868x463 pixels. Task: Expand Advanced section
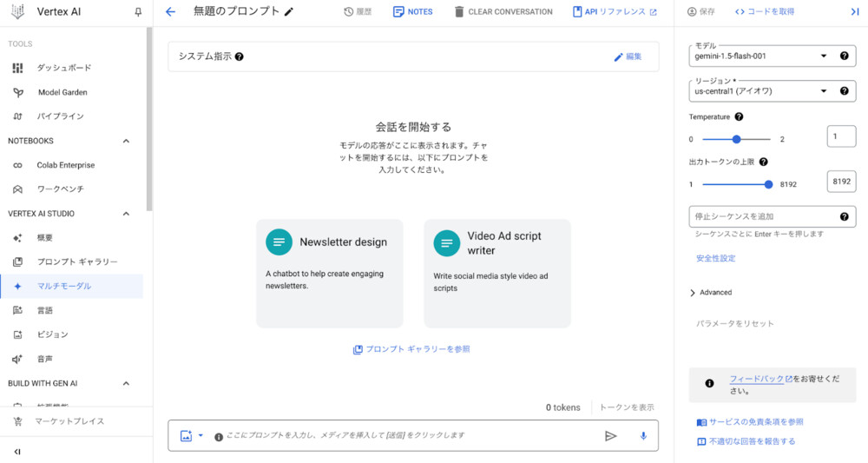point(712,293)
